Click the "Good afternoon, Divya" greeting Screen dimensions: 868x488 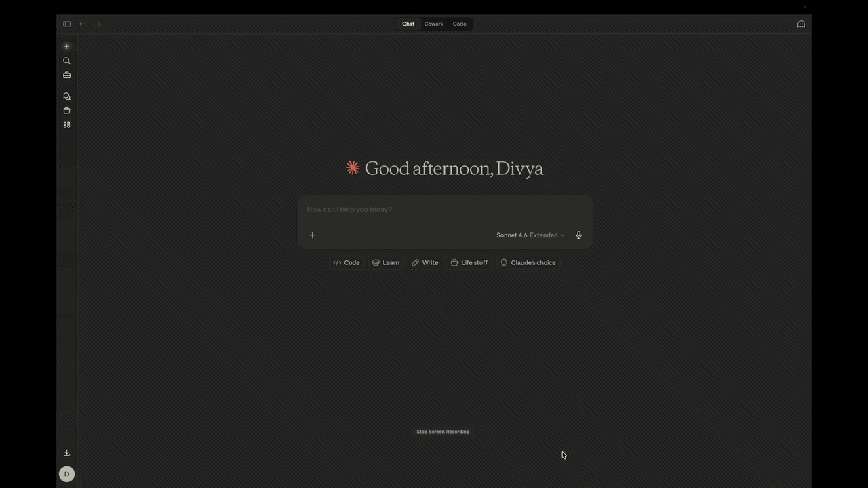(x=454, y=168)
